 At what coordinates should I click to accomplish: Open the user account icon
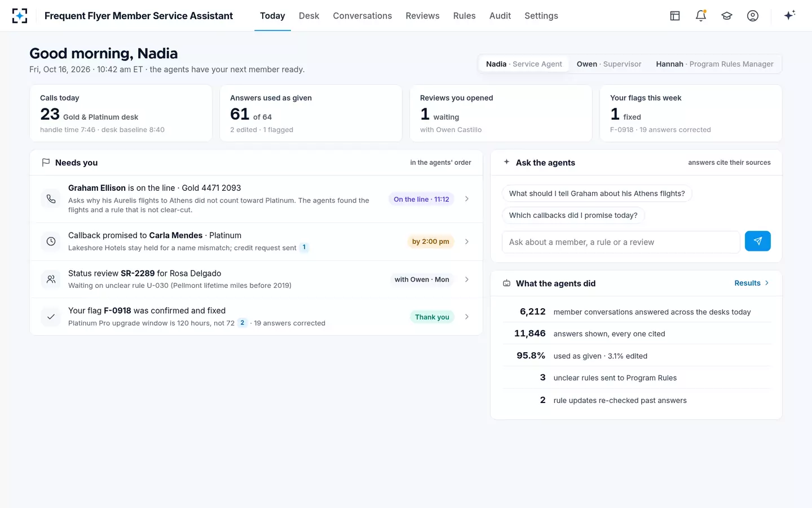(753, 16)
